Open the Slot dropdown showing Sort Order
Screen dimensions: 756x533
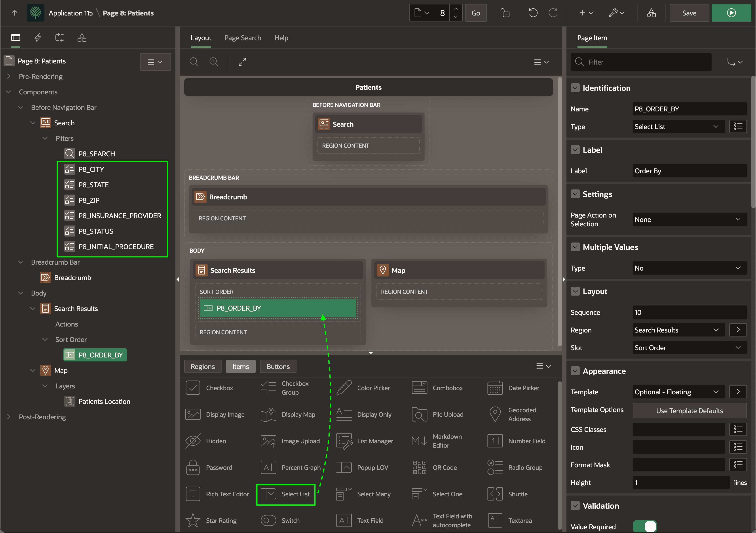pos(689,348)
